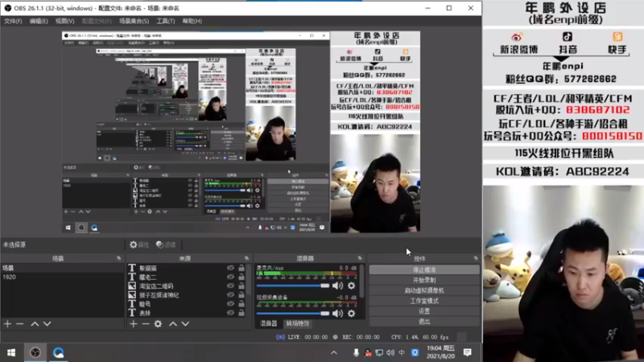Lock the 暗号 source
644x362 pixels.
click(x=242, y=304)
